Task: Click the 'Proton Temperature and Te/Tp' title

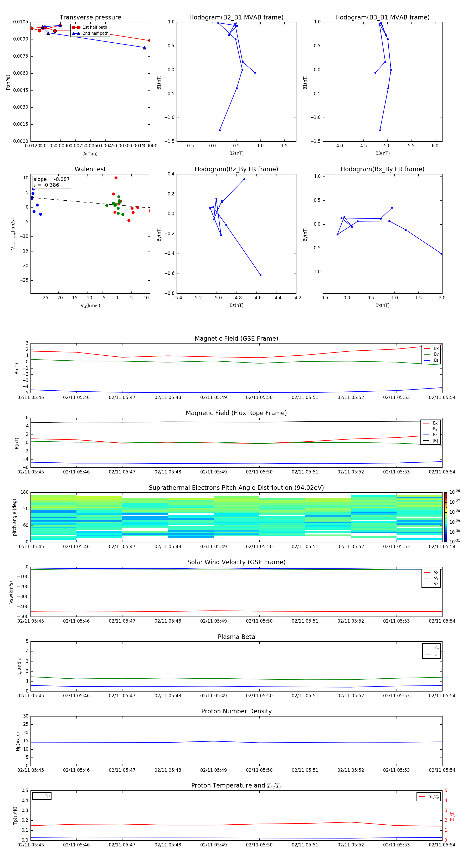Action: (x=236, y=786)
